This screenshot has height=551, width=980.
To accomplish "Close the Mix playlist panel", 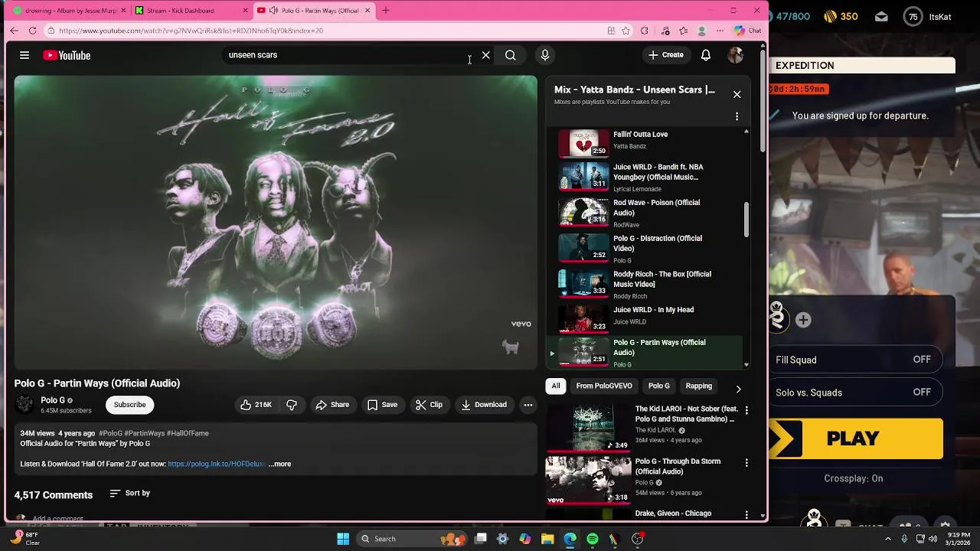I will (737, 94).
